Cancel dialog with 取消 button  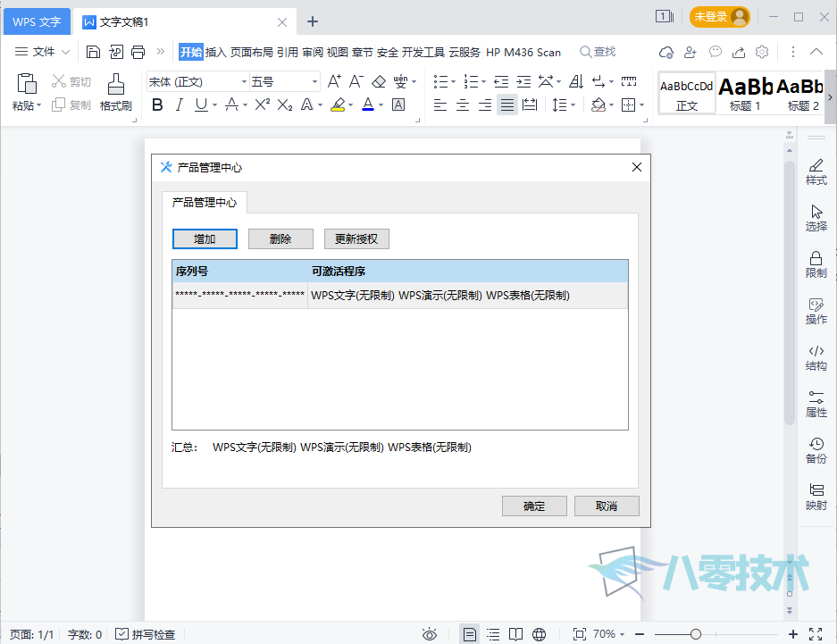[x=607, y=506]
